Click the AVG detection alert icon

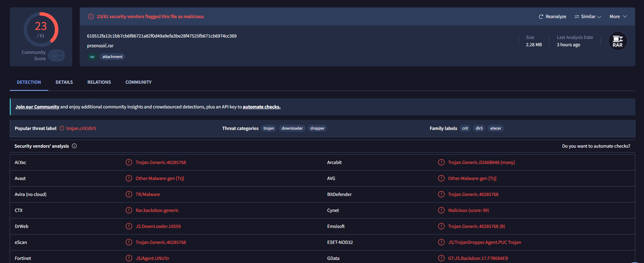[441, 178]
